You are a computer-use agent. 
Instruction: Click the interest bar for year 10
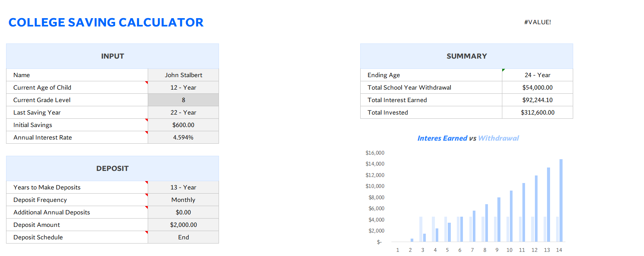(511, 216)
